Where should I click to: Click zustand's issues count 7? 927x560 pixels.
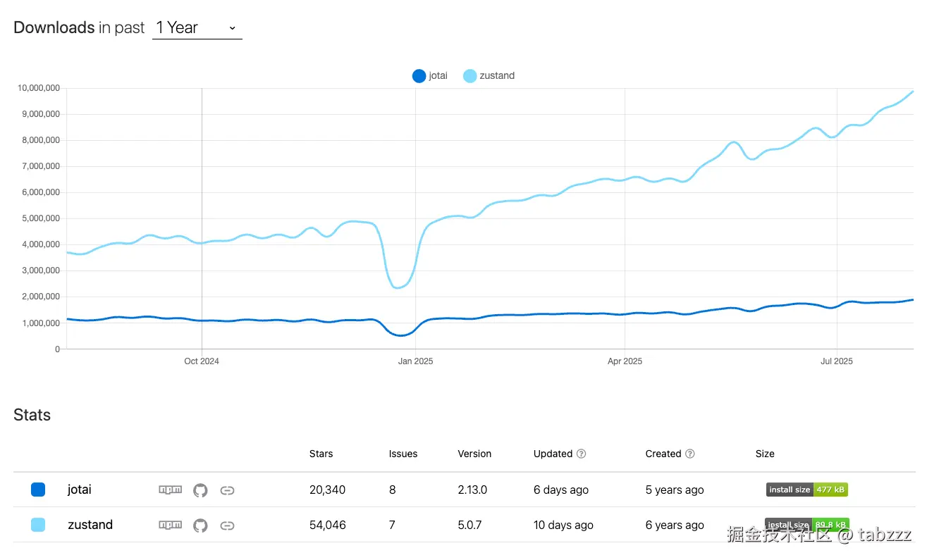click(x=392, y=525)
